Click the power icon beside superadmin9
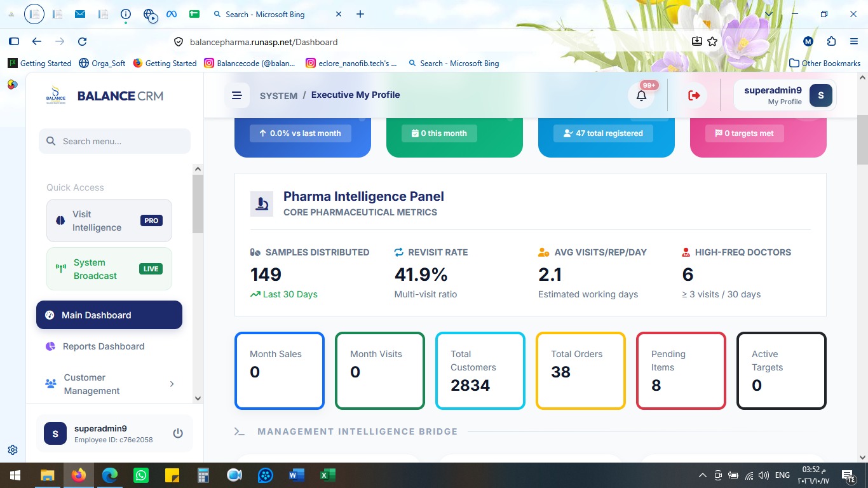 pos(178,433)
